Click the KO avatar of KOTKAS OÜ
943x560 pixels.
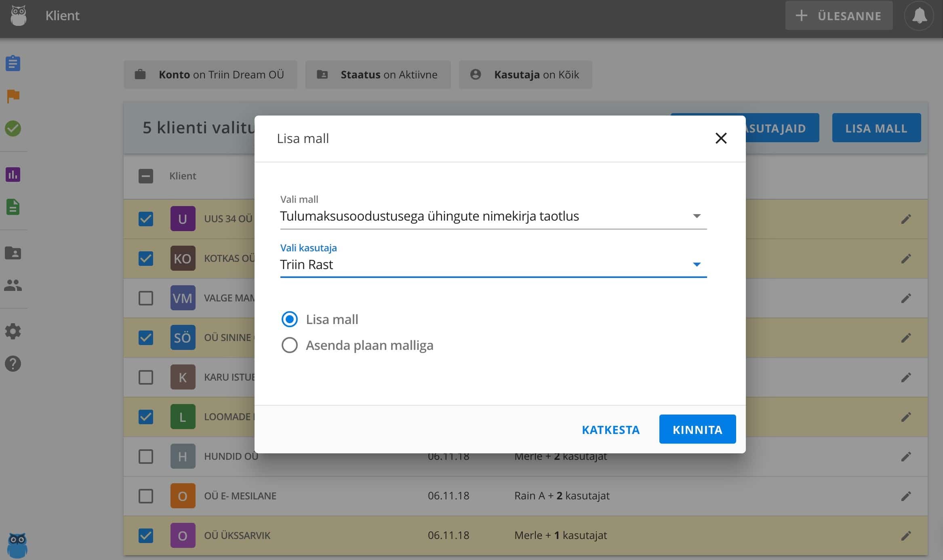(183, 258)
